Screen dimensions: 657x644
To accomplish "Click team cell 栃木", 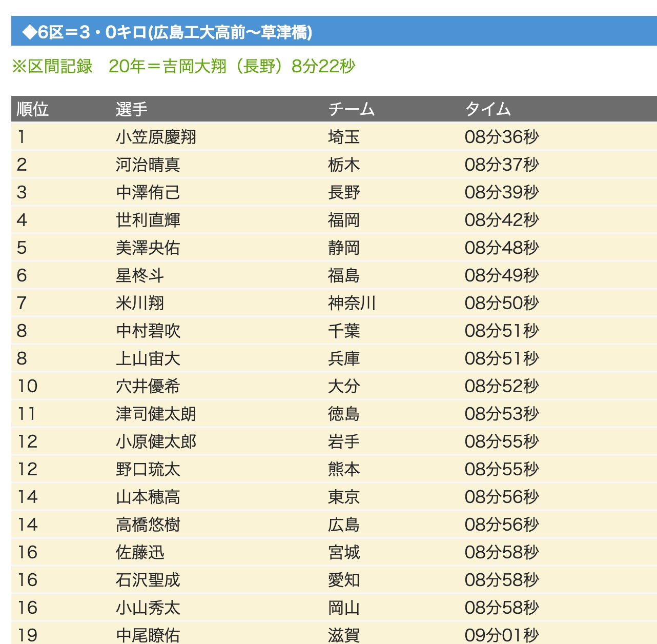I will pos(344,165).
